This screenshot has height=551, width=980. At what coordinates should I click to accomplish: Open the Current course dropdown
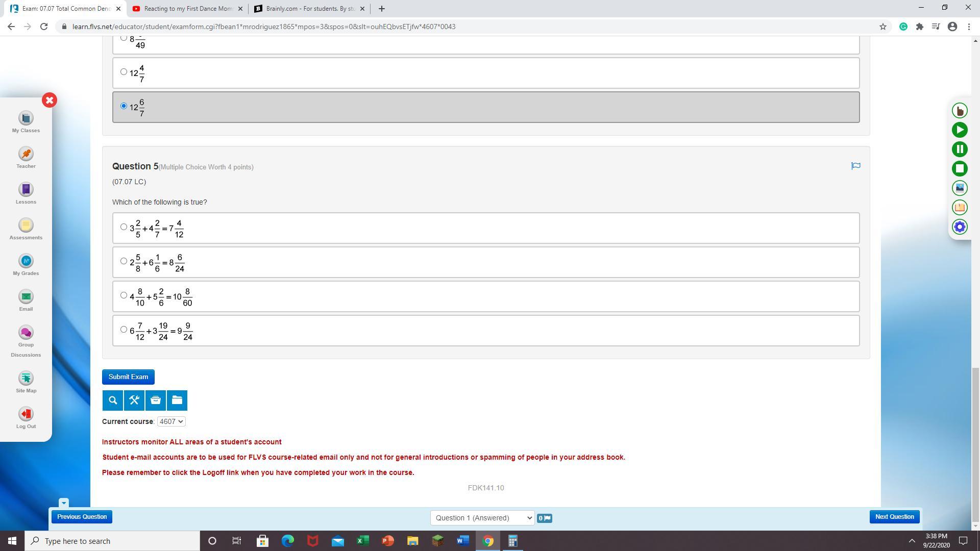(171, 421)
